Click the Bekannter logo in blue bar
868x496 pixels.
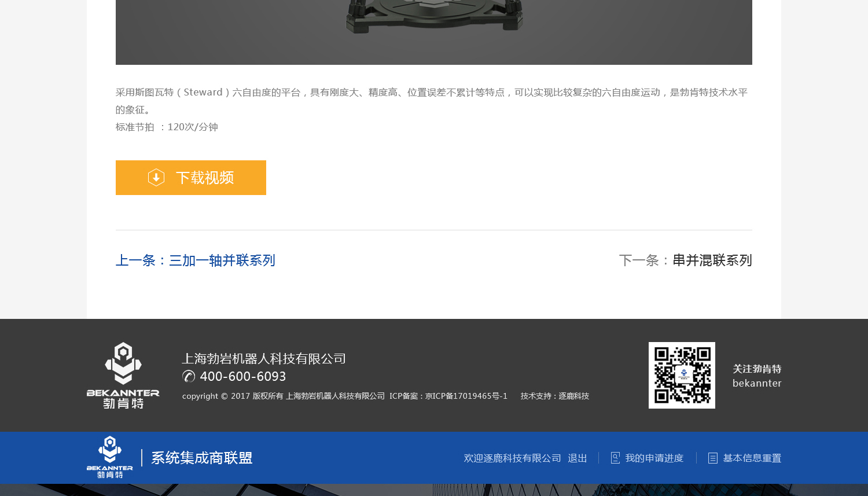pyautogui.click(x=110, y=457)
